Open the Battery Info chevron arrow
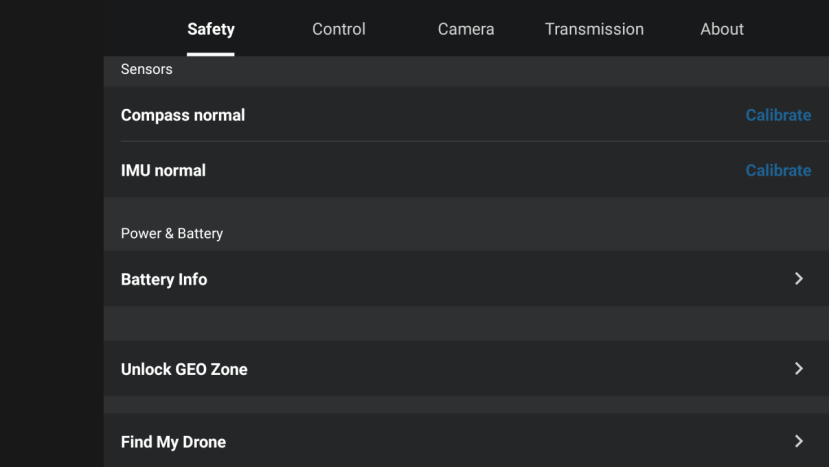The width and height of the screenshot is (829, 467). tap(798, 279)
